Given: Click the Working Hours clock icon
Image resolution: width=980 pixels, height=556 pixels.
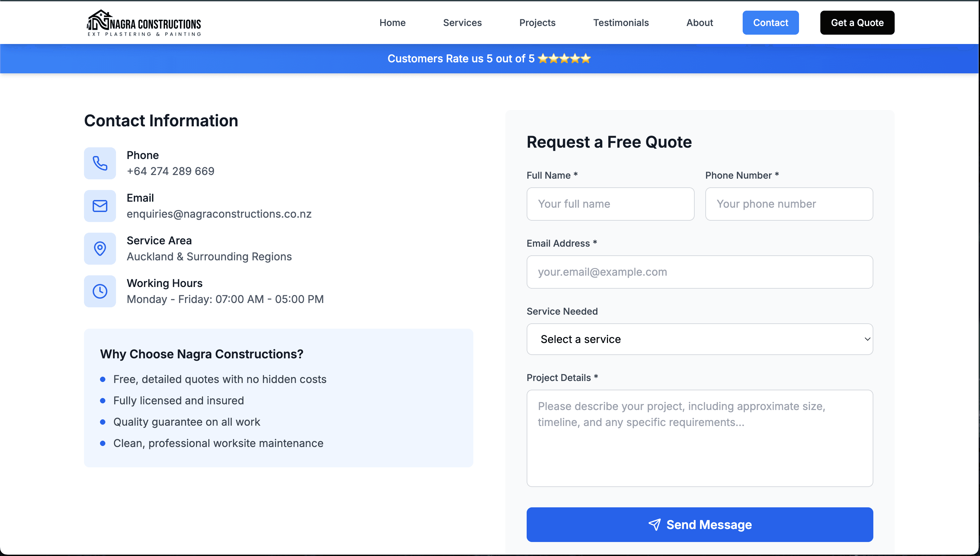Looking at the screenshot, I should pos(100,291).
